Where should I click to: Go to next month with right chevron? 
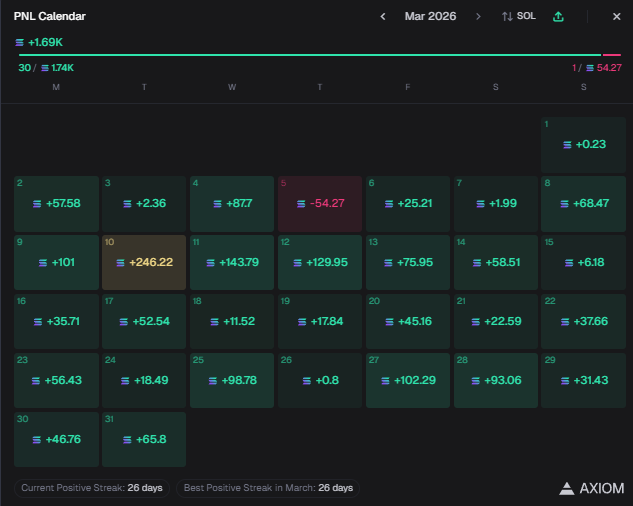click(x=478, y=17)
